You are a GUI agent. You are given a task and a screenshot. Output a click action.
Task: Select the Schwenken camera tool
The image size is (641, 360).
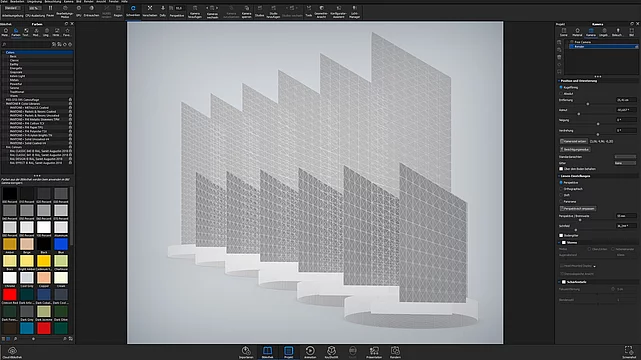(133, 11)
